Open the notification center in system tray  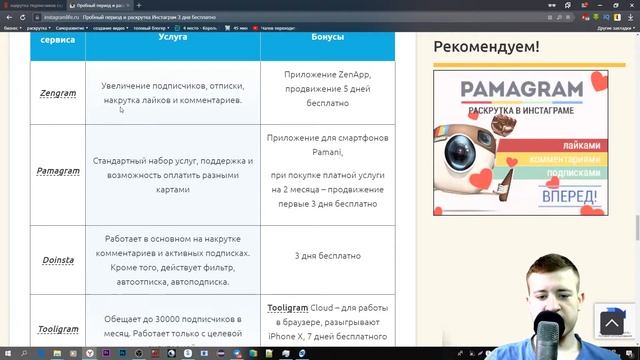click(630, 353)
